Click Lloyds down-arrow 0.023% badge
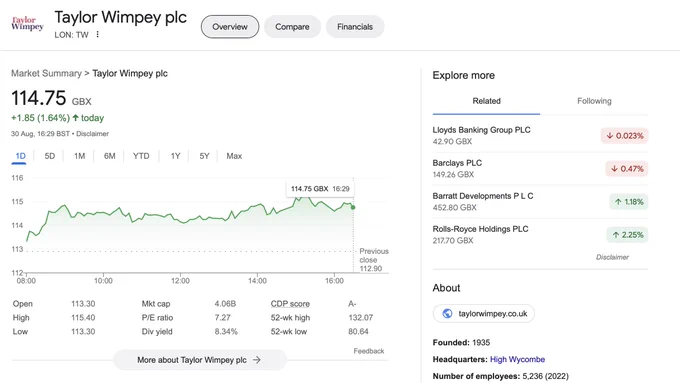This screenshot has width=680, height=383. pyautogui.click(x=624, y=136)
